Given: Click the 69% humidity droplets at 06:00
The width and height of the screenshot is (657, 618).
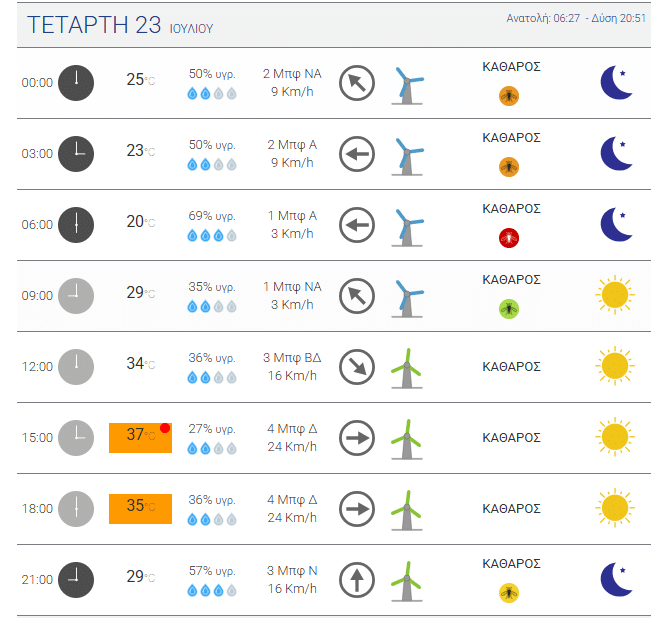Looking at the screenshot, I should (x=212, y=236).
